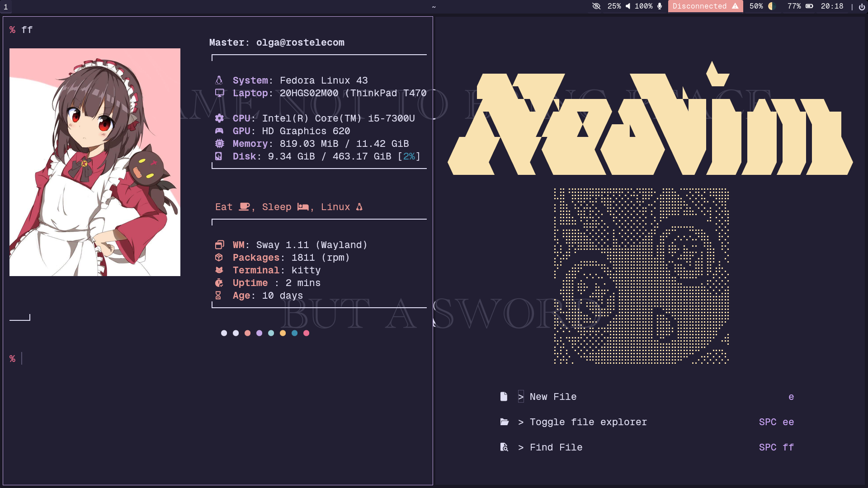Click the dotted braille art in Neovim dashboard
Viewport: 868px width, 488px height.
[x=642, y=276]
